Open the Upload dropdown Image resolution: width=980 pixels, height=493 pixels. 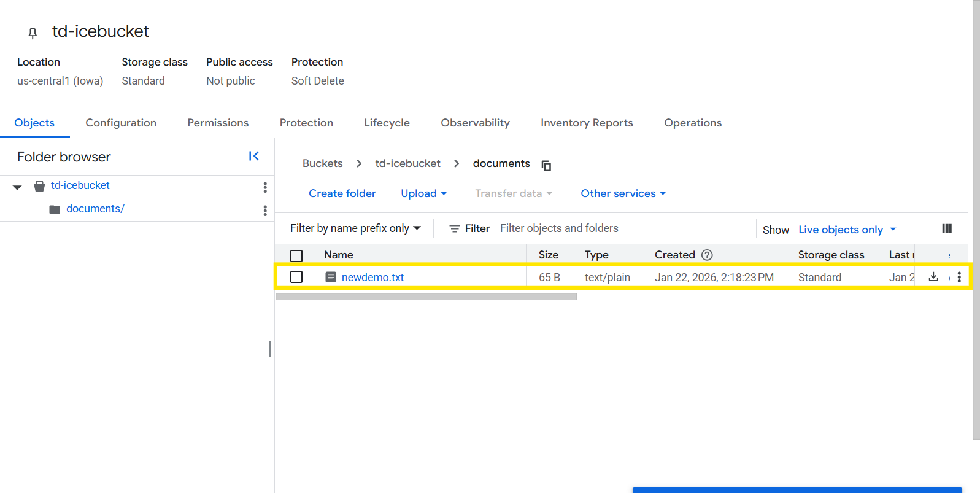coord(423,193)
